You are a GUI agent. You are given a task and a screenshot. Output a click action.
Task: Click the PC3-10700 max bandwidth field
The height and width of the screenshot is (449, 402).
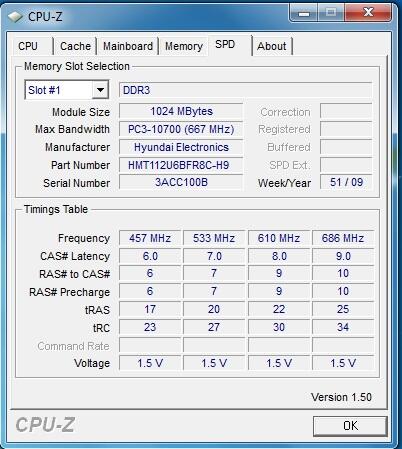[x=181, y=129]
